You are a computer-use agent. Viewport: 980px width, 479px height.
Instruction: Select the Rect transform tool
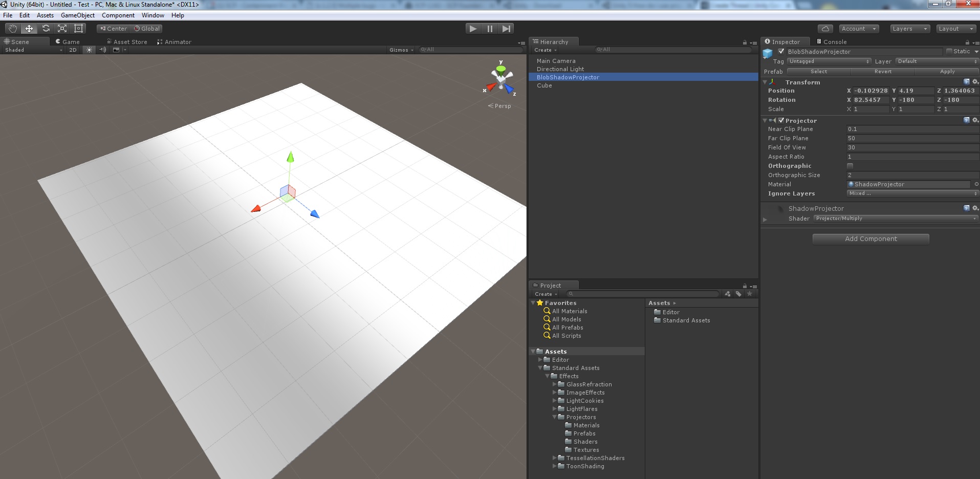click(x=78, y=29)
